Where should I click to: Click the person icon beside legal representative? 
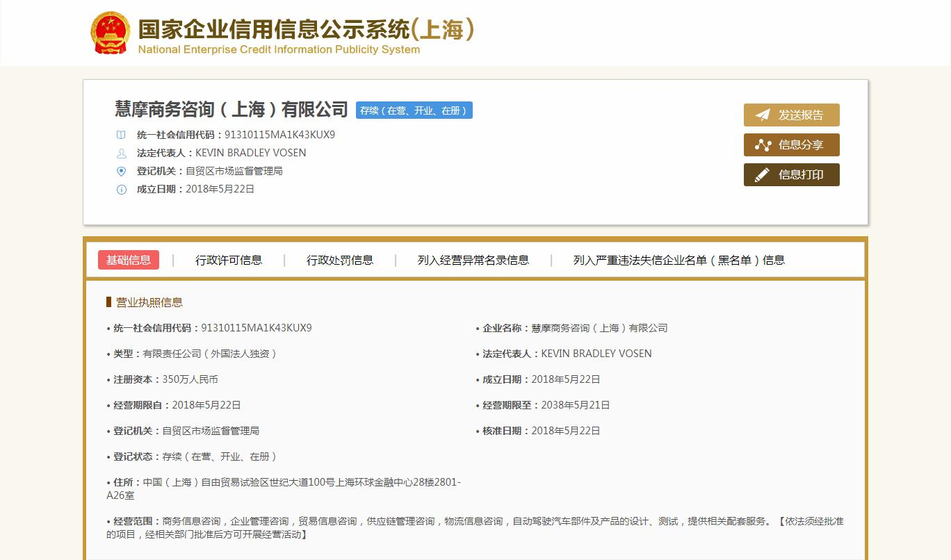tap(122, 153)
